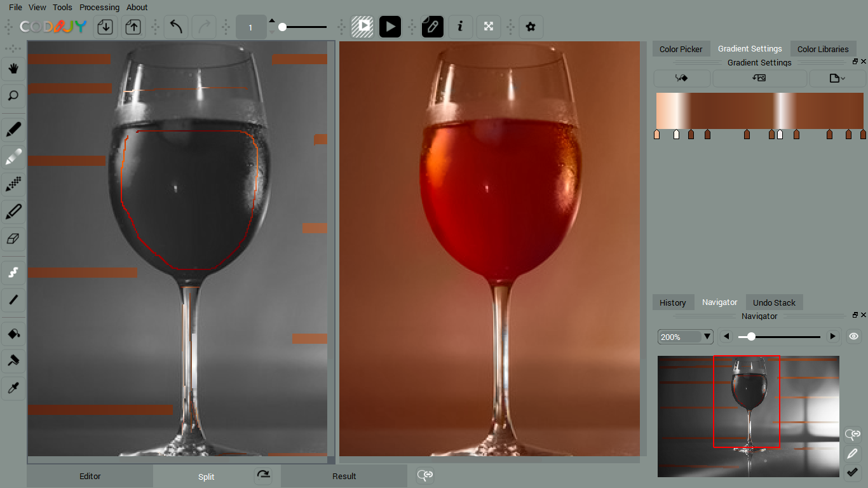This screenshot has height=488, width=868.
Task: Select the straight Line tool
Action: click(x=13, y=300)
